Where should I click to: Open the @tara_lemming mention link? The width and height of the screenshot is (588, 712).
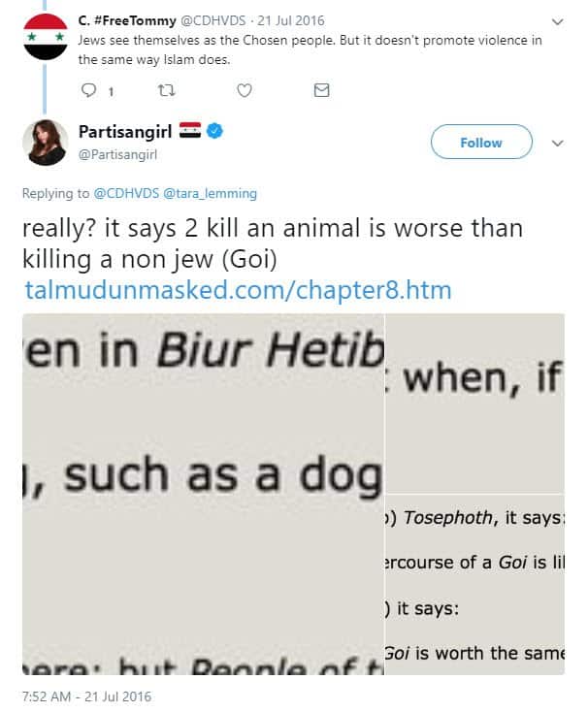(x=210, y=194)
